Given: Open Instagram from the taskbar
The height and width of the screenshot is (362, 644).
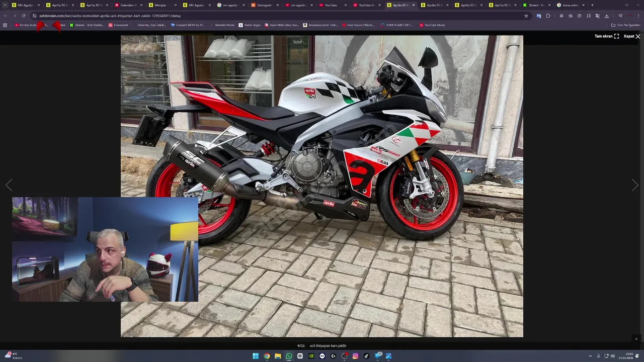Looking at the screenshot, I should point(355,356).
